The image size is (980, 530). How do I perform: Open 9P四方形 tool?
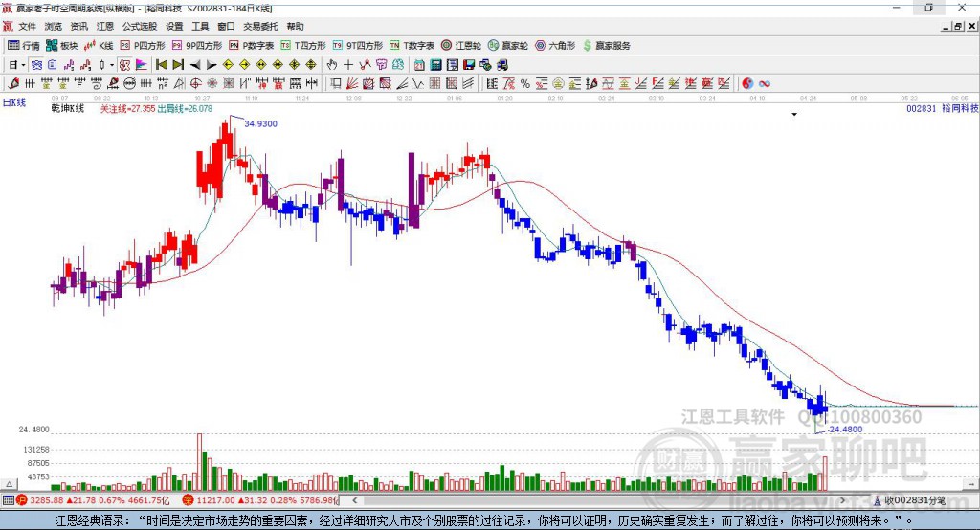(197, 46)
